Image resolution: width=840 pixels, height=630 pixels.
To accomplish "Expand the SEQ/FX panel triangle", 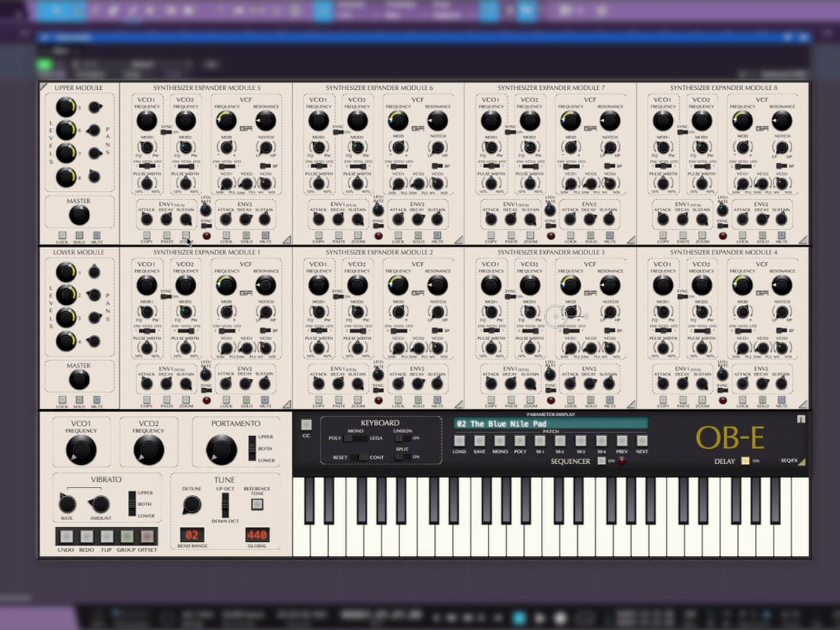I will click(802, 461).
